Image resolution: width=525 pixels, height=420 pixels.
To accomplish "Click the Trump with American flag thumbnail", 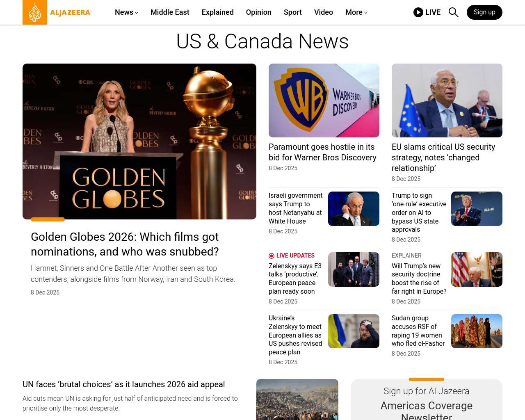I will coord(477,269).
